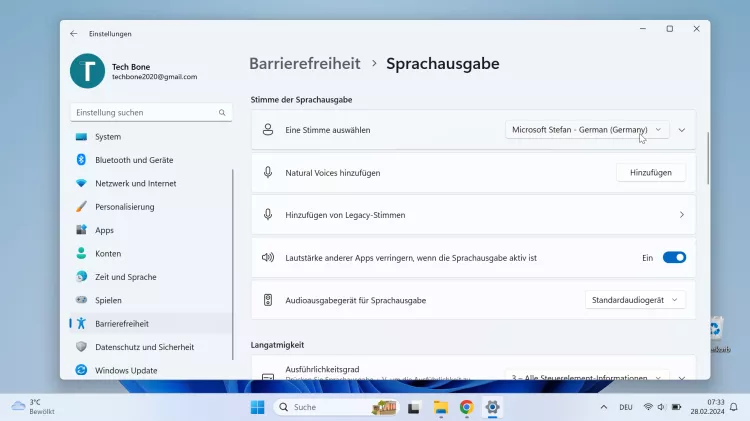Click the Apps icon in the sidebar
Image resolution: width=750 pixels, height=421 pixels.
point(81,230)
